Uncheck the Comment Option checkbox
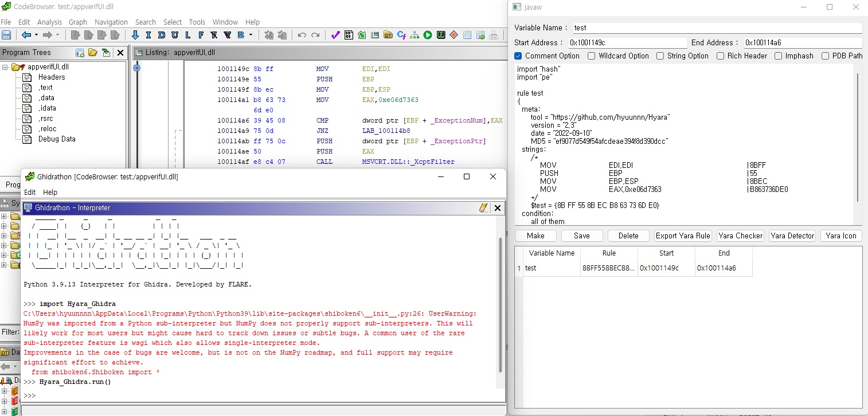The image size is (868, 416). [x=518, y=56]
